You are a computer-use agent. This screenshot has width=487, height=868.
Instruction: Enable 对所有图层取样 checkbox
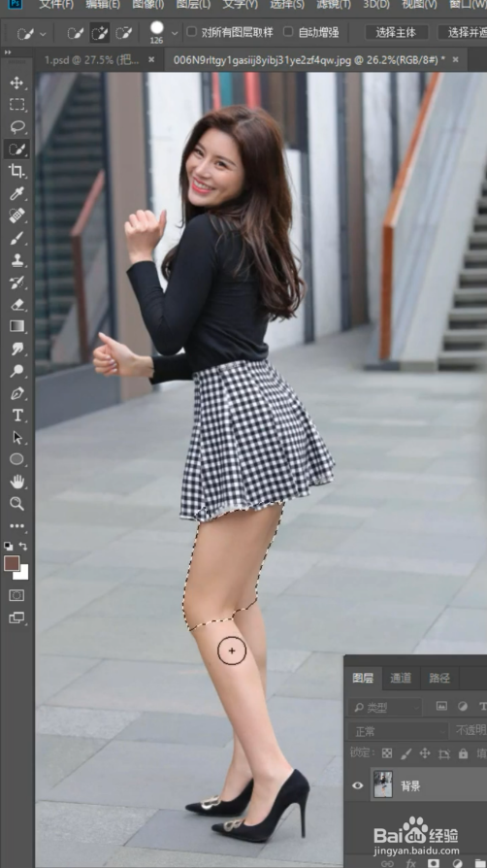pos(191,31)
